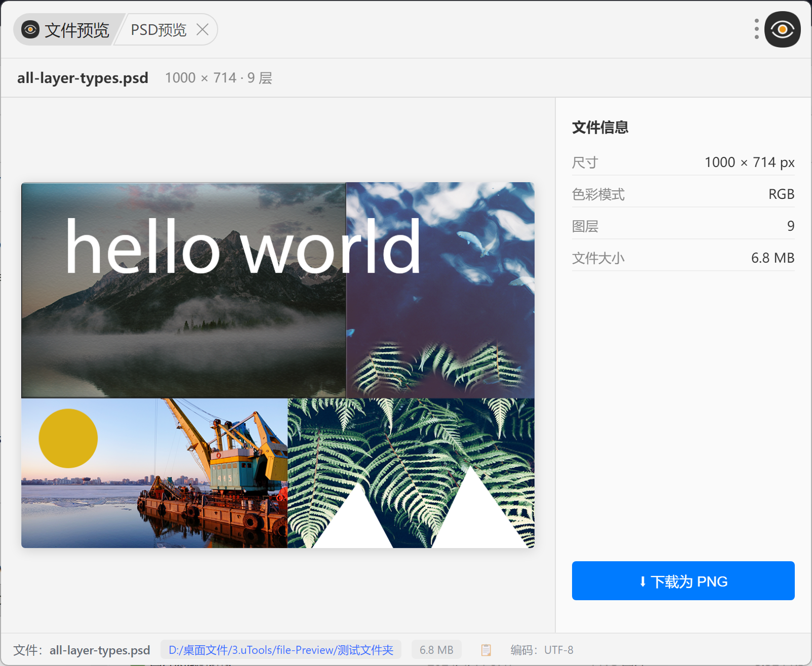Click the 尺寸 row in file info
The height and width of the screenshot is (666, 812).
(x=683, y=162)
